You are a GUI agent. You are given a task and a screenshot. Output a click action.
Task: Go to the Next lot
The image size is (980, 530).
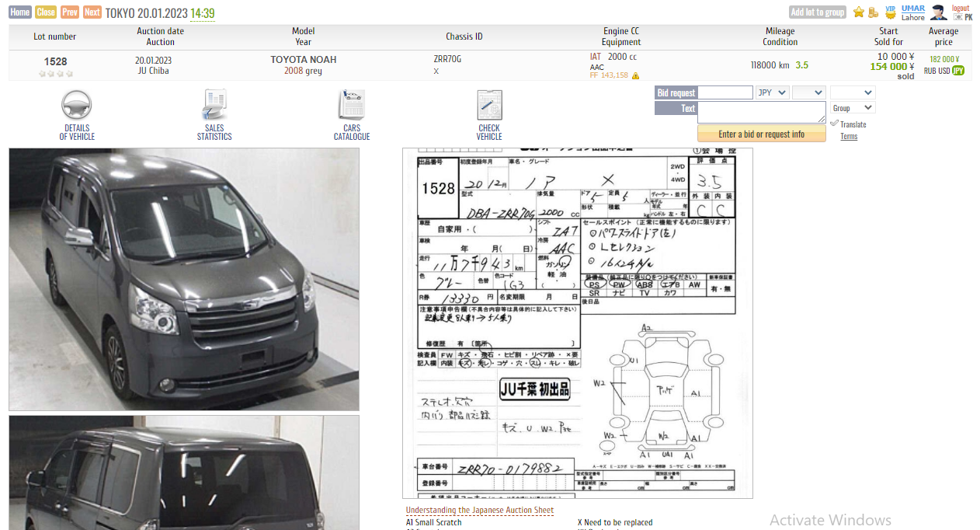tap(92, 12)
